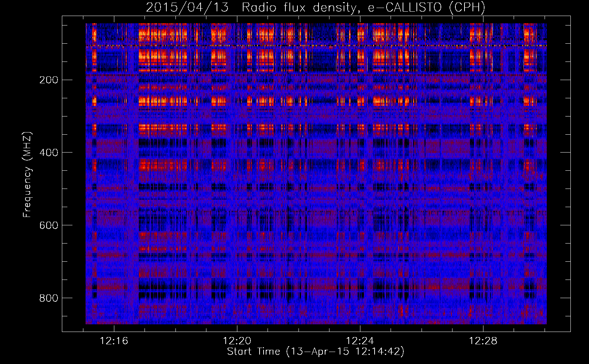Click the 600 frequency tick label
This screenshot has width=589, height=364.
49,226
